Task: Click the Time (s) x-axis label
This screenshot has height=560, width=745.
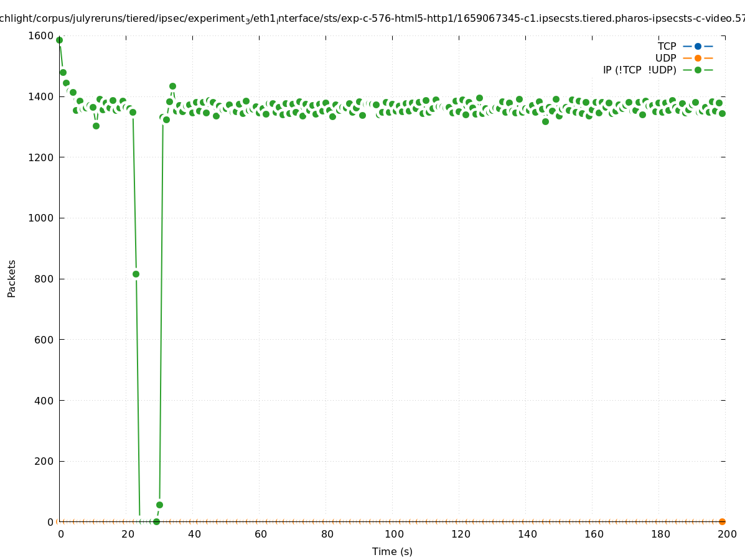Action: [392, 551]
